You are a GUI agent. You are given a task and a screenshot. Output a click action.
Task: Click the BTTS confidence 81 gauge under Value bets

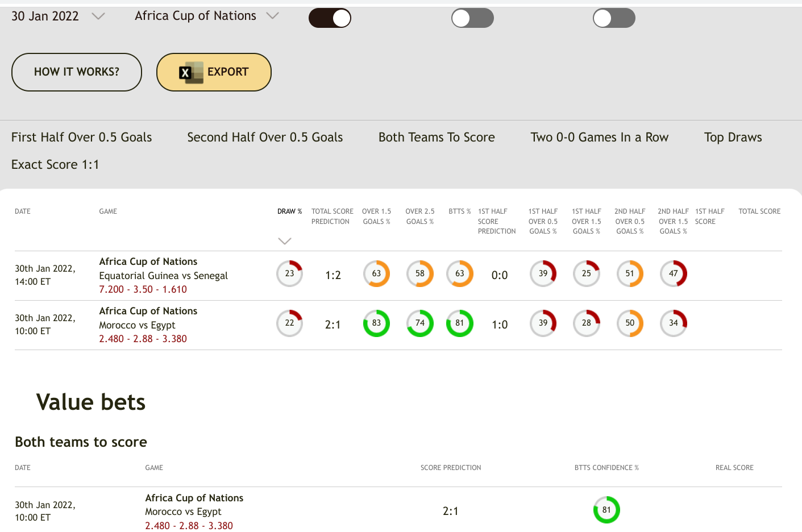click(x=606, y=510)
